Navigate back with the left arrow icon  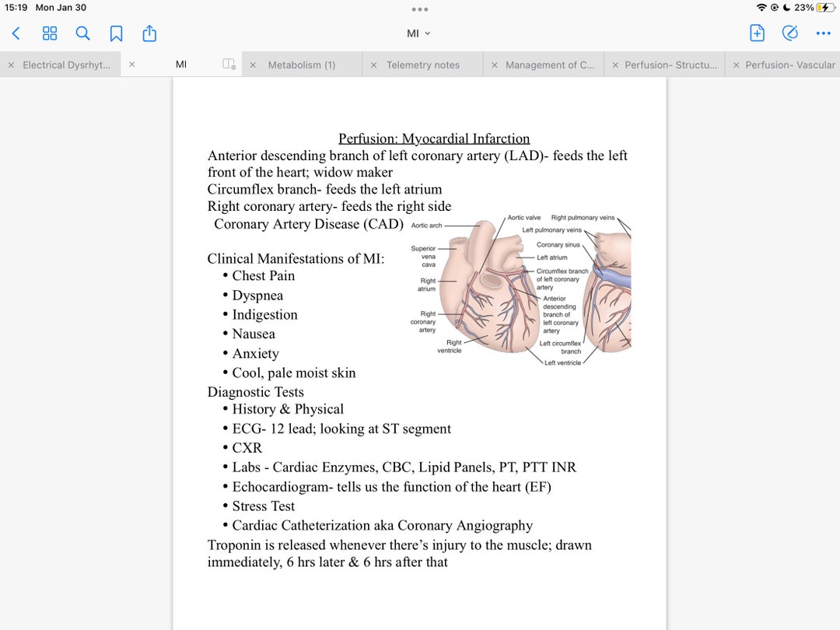16,33
